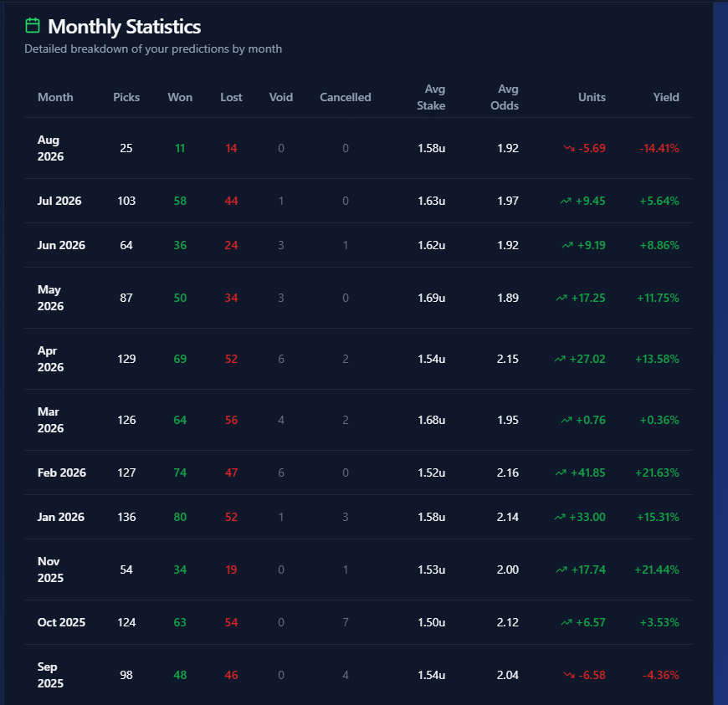Click the upward trend icon in Oct 2025 row

click(567, 622)
